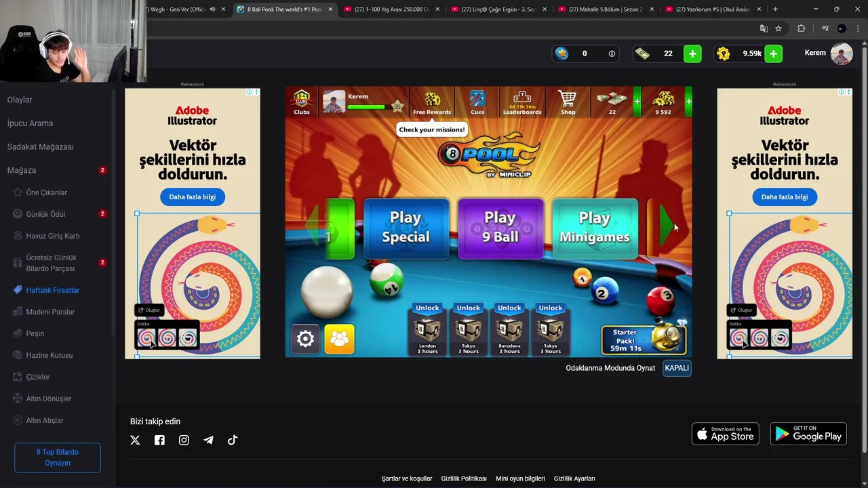Open a new browser tab

pos(775,9)
